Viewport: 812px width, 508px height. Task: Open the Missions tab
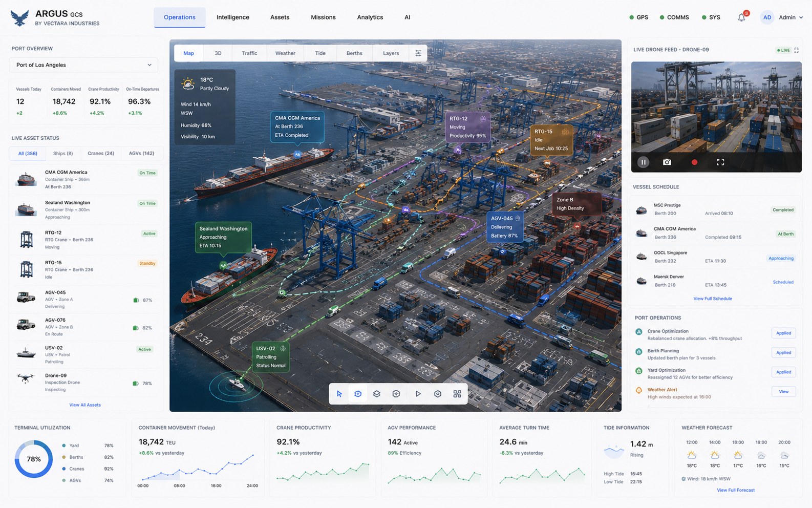click(x=323, y=17)
